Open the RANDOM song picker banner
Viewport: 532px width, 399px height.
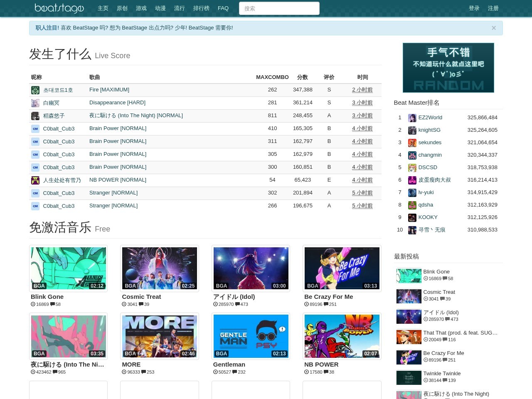pyautogui.click(x=448, y=67)
